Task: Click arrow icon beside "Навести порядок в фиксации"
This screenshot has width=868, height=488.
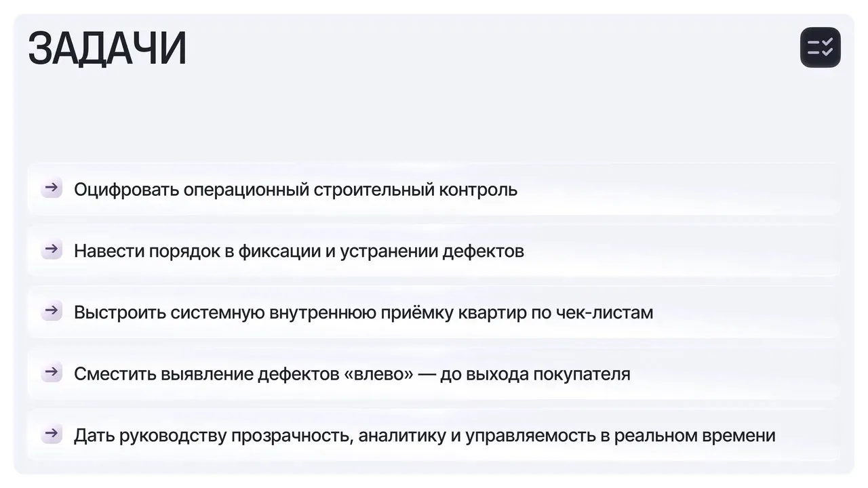Action: tap(52, 249)
